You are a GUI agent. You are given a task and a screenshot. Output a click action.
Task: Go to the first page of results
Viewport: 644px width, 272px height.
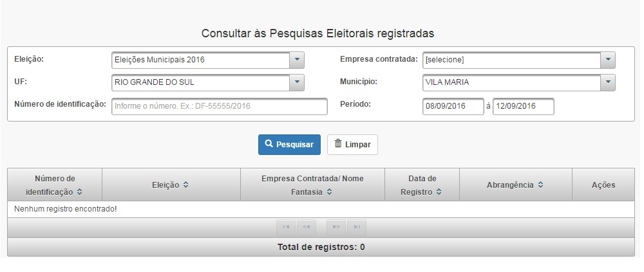coord(287,227)
